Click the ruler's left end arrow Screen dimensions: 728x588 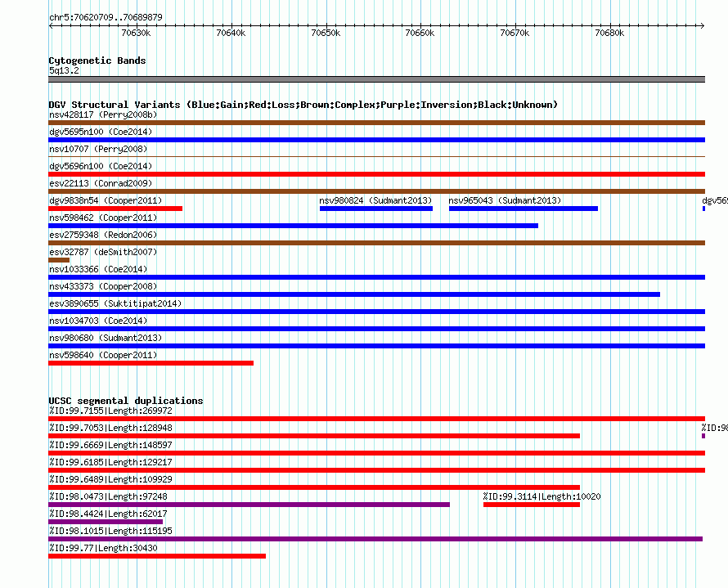[51, 25]
